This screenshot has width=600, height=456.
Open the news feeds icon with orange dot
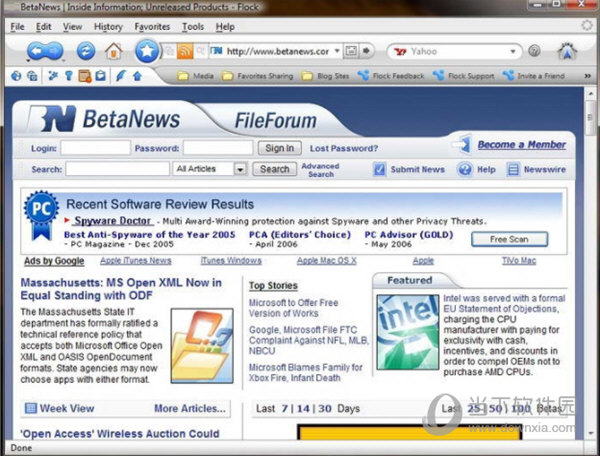coord(85,76)
